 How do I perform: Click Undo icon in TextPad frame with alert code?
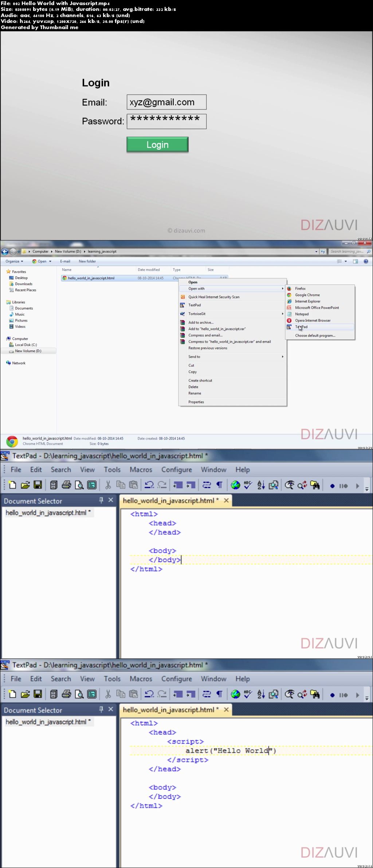click(x=149, y=694)
